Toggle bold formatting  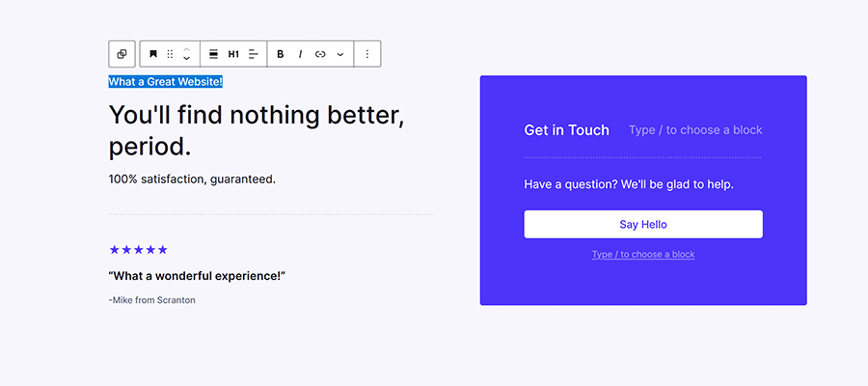pyautogui.click(x=281, y=54)
